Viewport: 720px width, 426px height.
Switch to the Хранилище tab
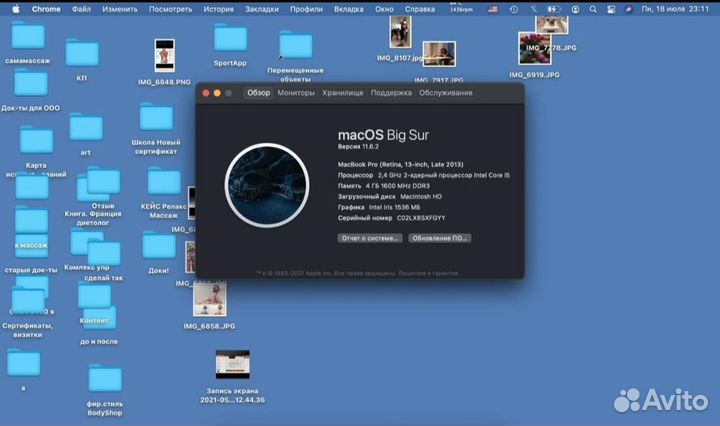343,93
